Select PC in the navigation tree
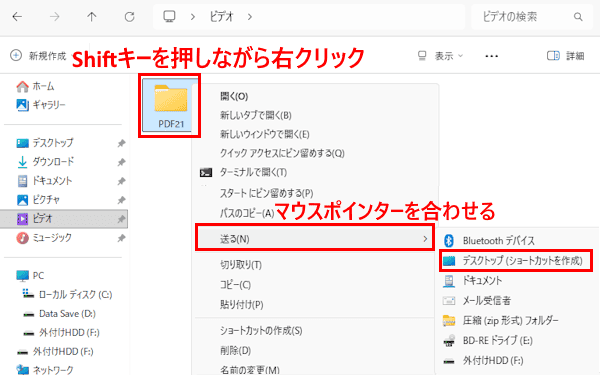This screenshot has width=600, height=375. click(31, 276)
